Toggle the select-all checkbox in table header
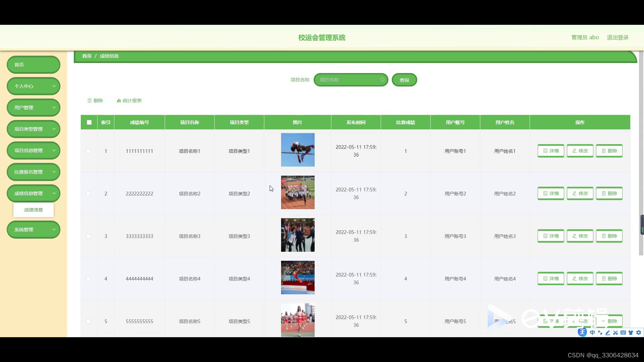Viewport: 644px width, 362px height. pyautogui.click(x=89, y=122)
